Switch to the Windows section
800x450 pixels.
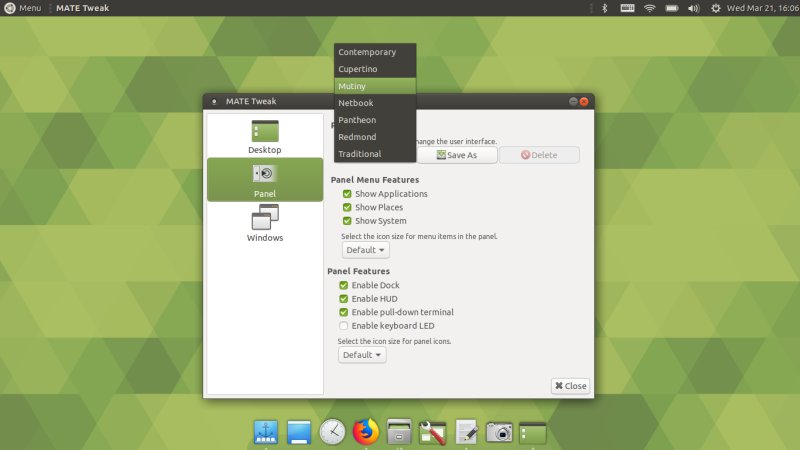(265, 224)
